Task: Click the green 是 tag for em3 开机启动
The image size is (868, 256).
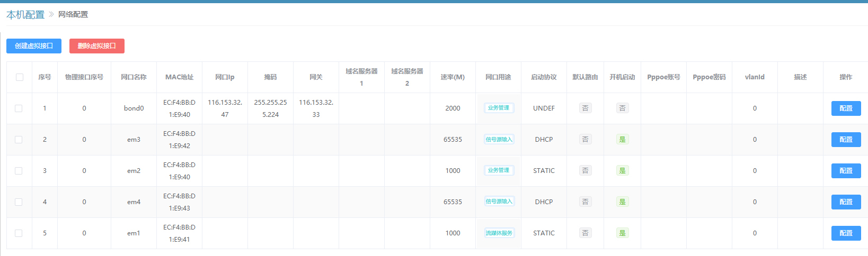Action: pyautogui.click(x=622, y=140)
